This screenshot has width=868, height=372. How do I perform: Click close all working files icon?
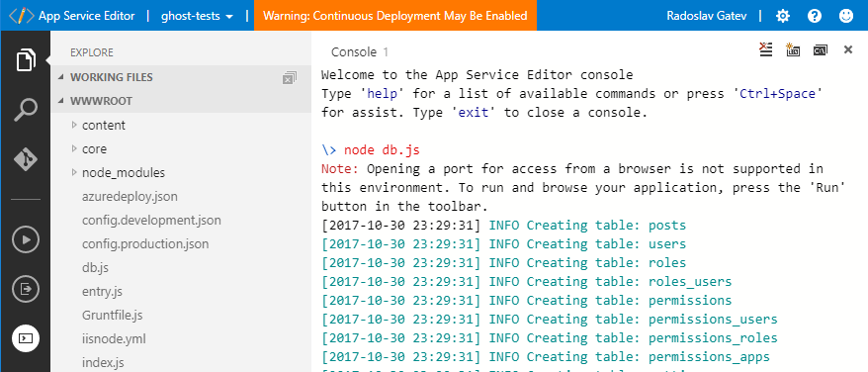click(x=289, y=77)
